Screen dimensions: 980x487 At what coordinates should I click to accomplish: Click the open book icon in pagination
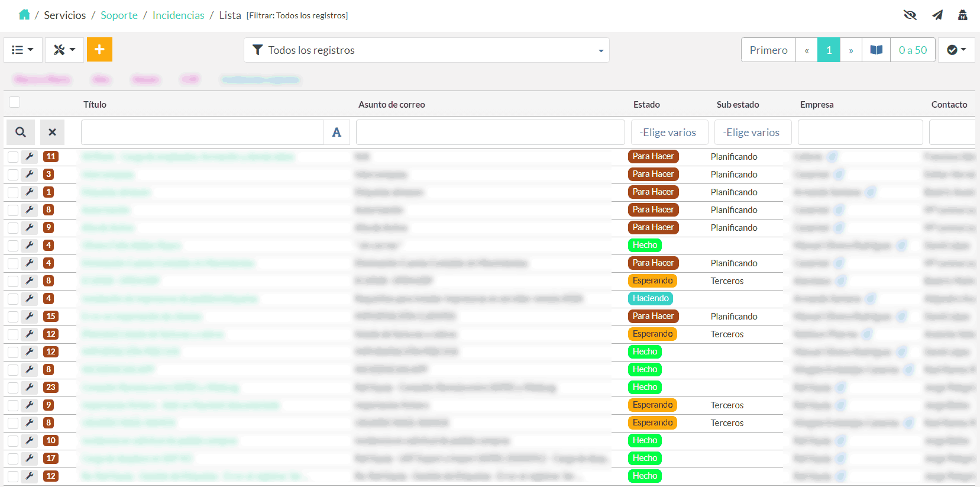[876, 50]
